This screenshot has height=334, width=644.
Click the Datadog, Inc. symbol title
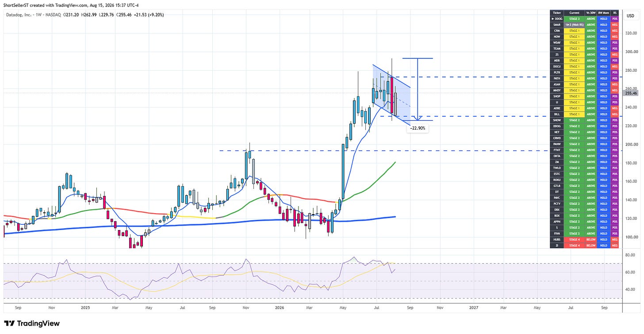(20, 14)
